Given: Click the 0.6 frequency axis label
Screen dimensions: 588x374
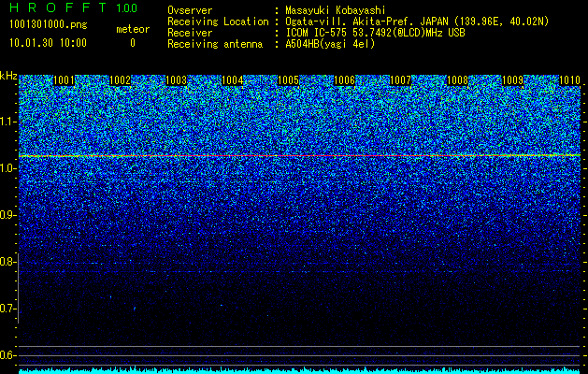Looking at the screenshot, I should coord(7,355).
